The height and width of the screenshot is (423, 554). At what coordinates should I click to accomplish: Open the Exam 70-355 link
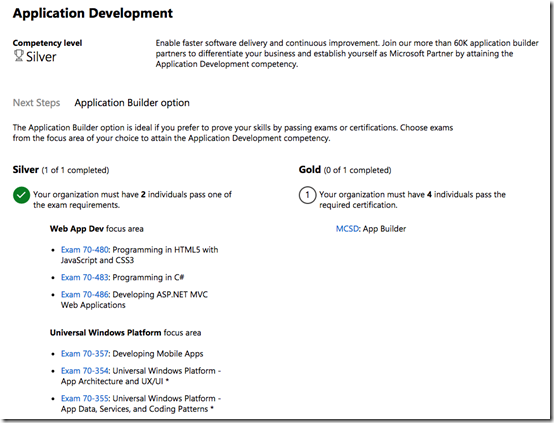point(84,399)
